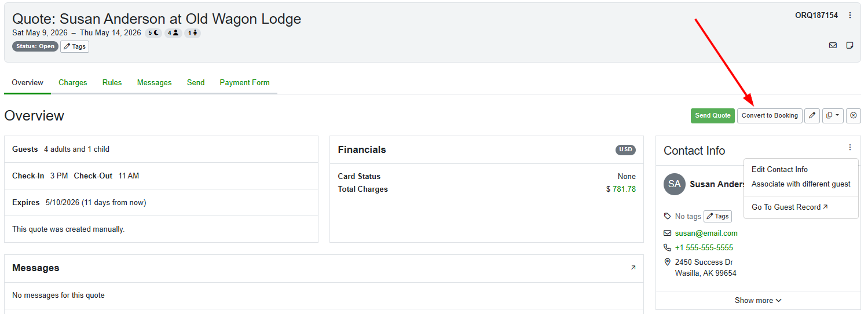Click the Check-In 3 PM text
Image resolution: width=868 pixels, height=314 pixels.
click(40, 176)
